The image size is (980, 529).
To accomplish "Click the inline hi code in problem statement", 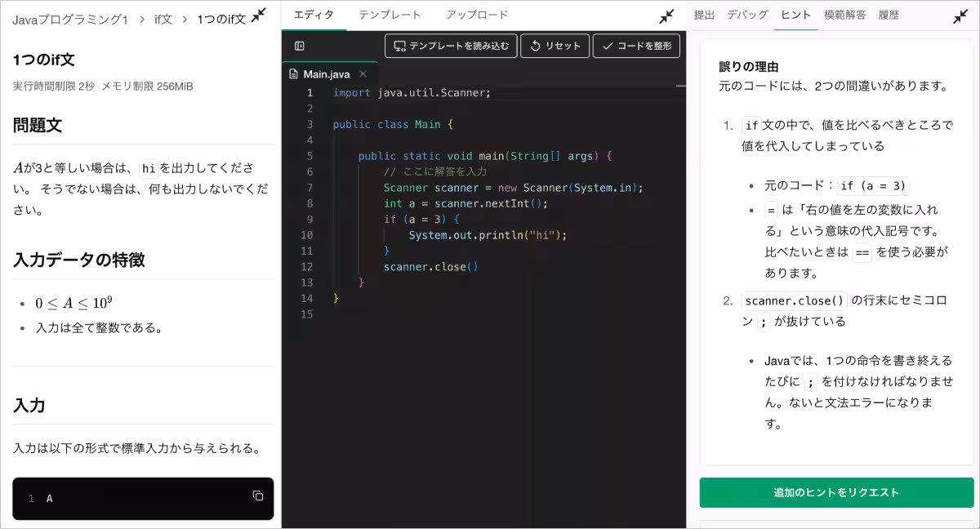I will point(149,169).
